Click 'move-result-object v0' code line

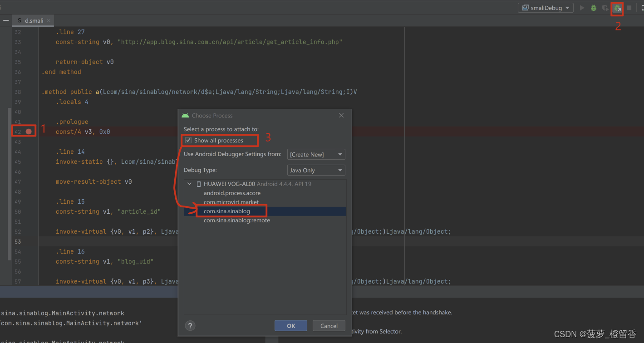pyautogui.click(x=94, y=182)
